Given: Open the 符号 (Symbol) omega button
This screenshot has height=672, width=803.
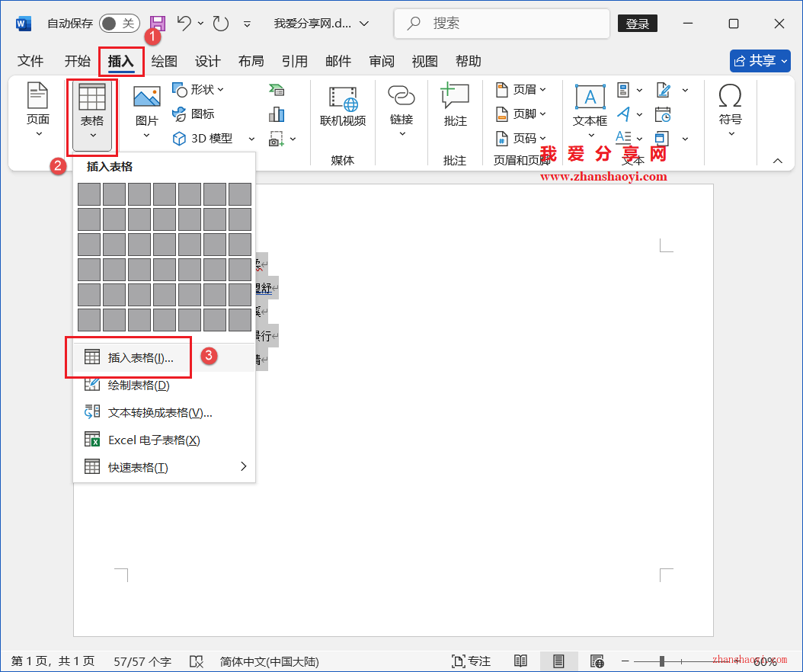Looking at the screenshot, I should tap(731, 110).
